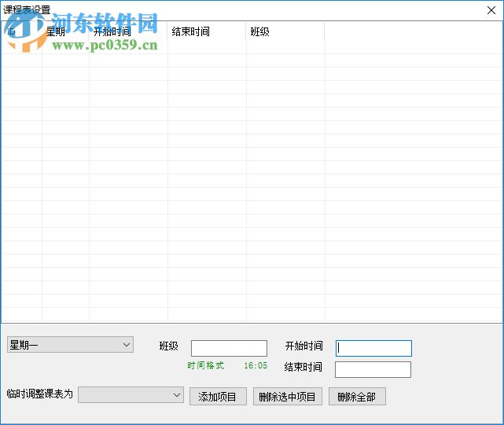Click the 结束时间 label beside input
The height and width of the screenshot is (425, 504).
click(303, 367)
